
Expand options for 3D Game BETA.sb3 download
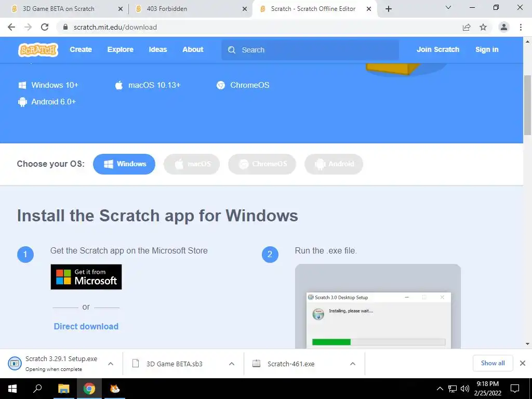(x=232, y=364)
